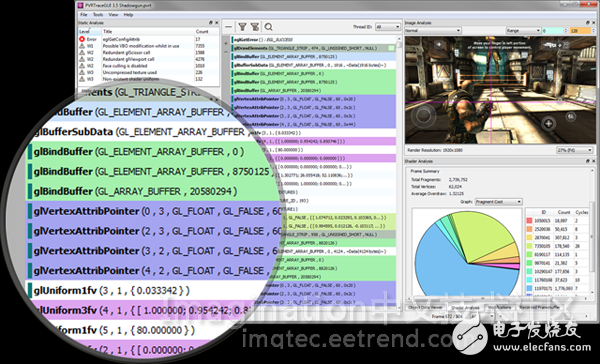The width and height of the screenshot is (600, 364).
Task: Open the Tools menu
Action: (x=98, y=15)
